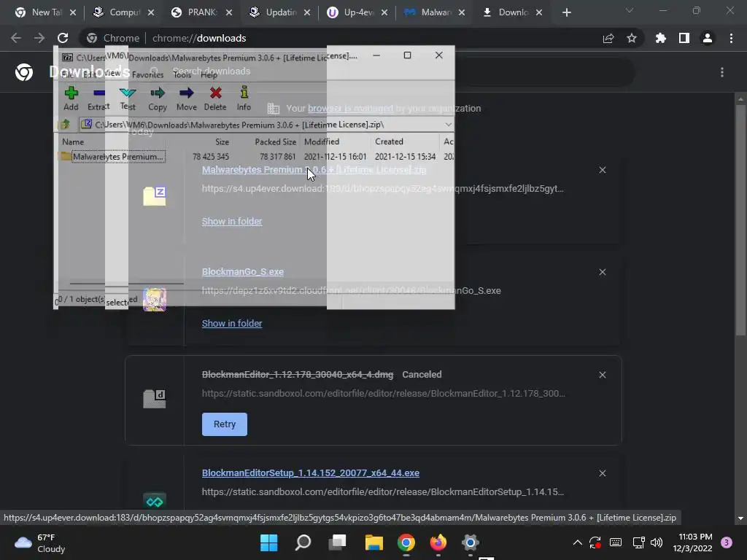747x560 pixels.
Task: Remove BlockmanEditorSetup exe entry
Action: tap(602, 473)
